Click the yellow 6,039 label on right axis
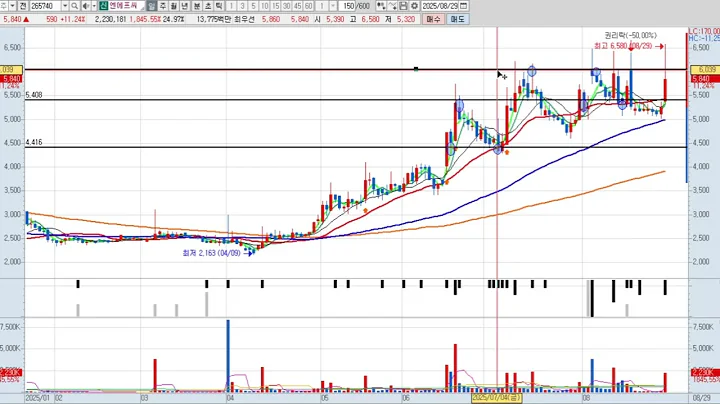 (x=704, y=70)
